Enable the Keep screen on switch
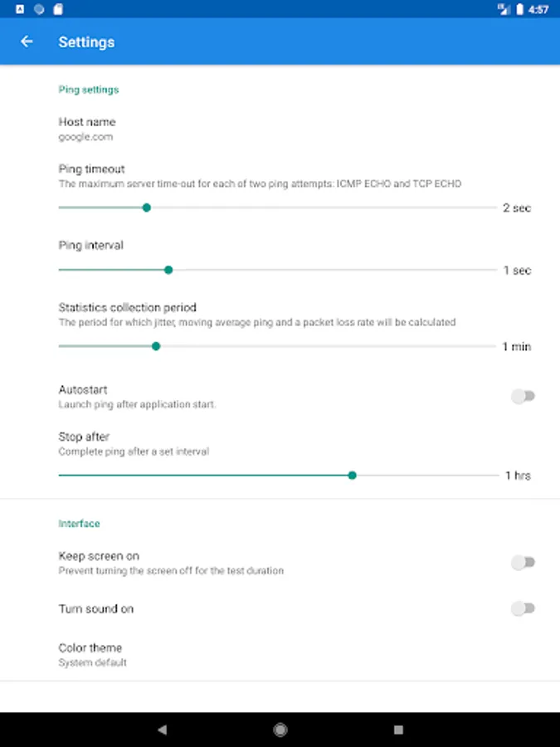 [x=523, y=563]
